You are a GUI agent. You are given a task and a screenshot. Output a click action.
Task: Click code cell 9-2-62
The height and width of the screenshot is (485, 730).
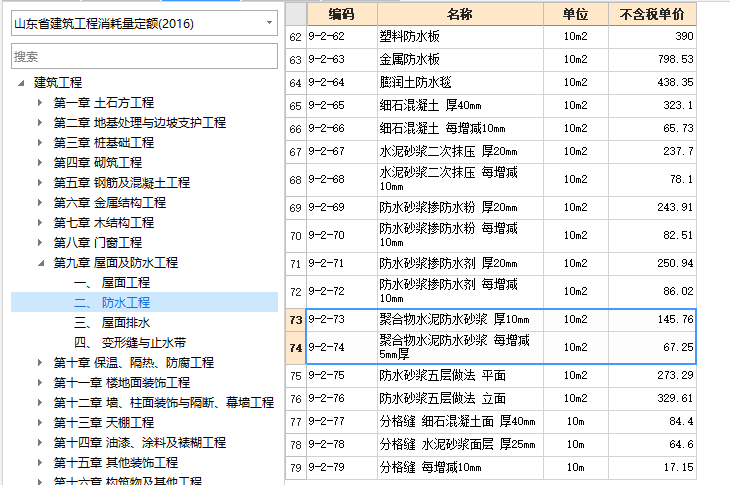(342, 36)
